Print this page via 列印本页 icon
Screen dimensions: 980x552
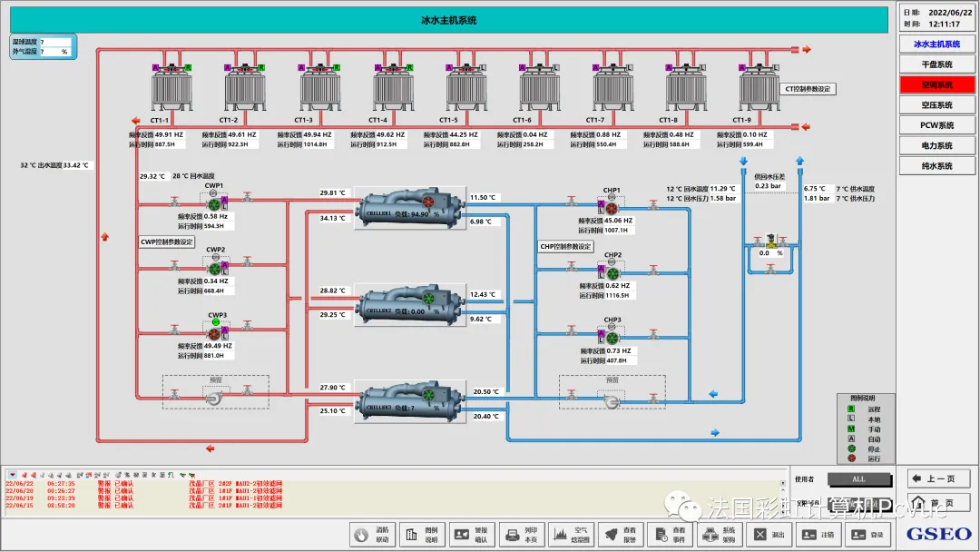click(521, 535)
